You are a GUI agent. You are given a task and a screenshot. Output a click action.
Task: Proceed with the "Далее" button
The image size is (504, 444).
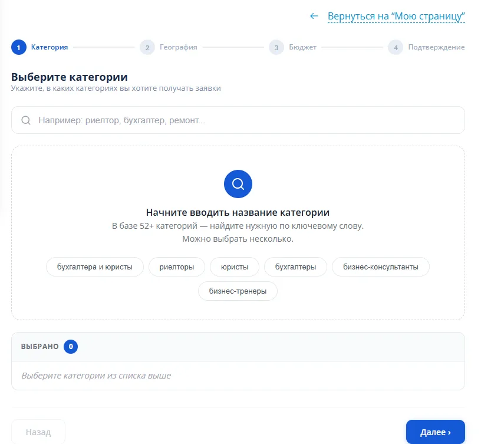pyautogui.click(x=436, y=432)
